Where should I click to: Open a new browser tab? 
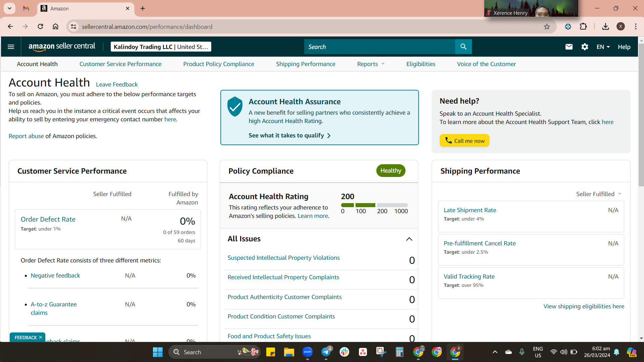point(143,8)
